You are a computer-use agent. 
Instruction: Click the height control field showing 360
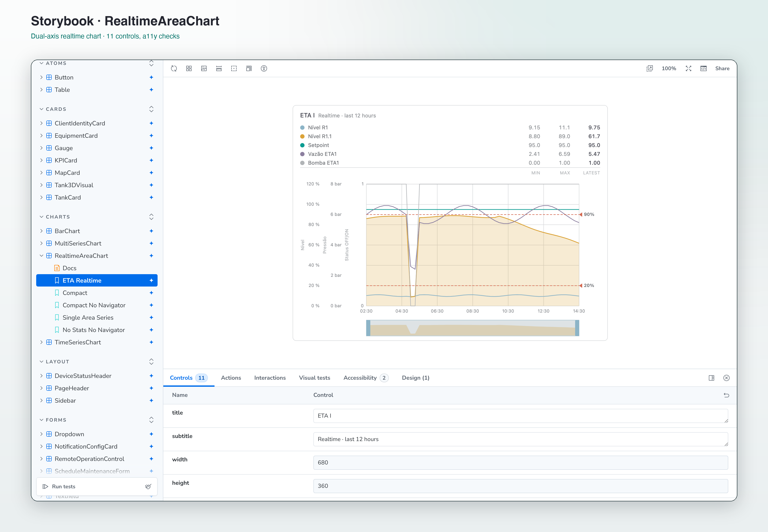520,486
